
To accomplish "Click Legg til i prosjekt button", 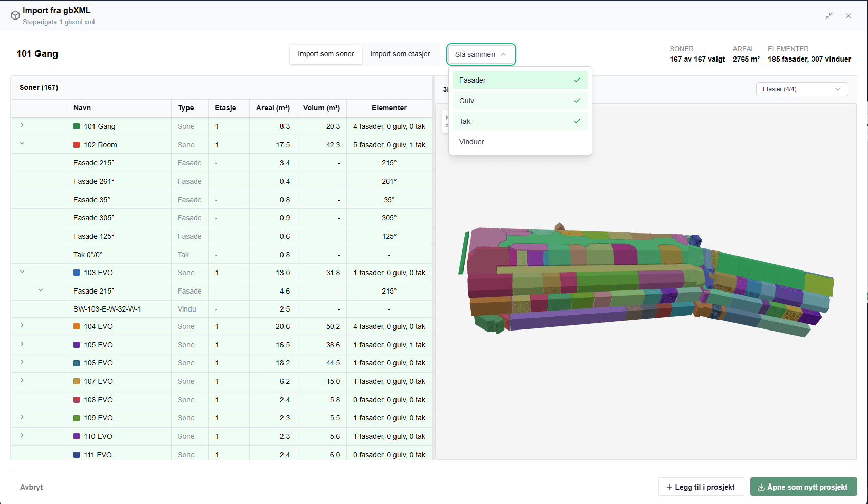I will click(701, 487).
